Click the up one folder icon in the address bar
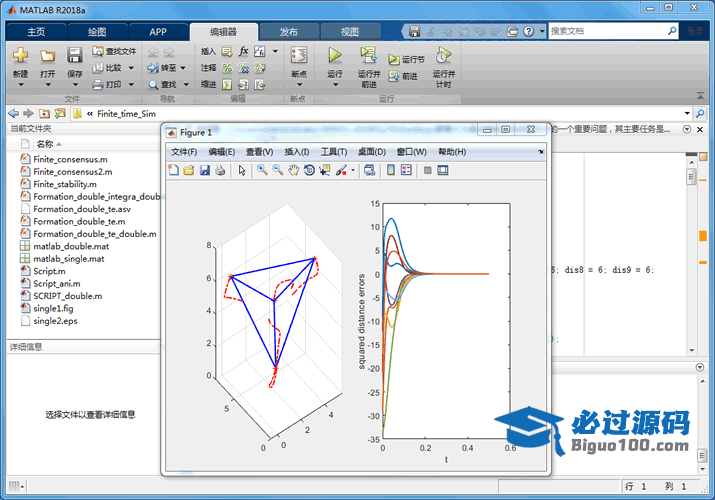The height and width of the screenshot is (500, 715). (44, 113)
